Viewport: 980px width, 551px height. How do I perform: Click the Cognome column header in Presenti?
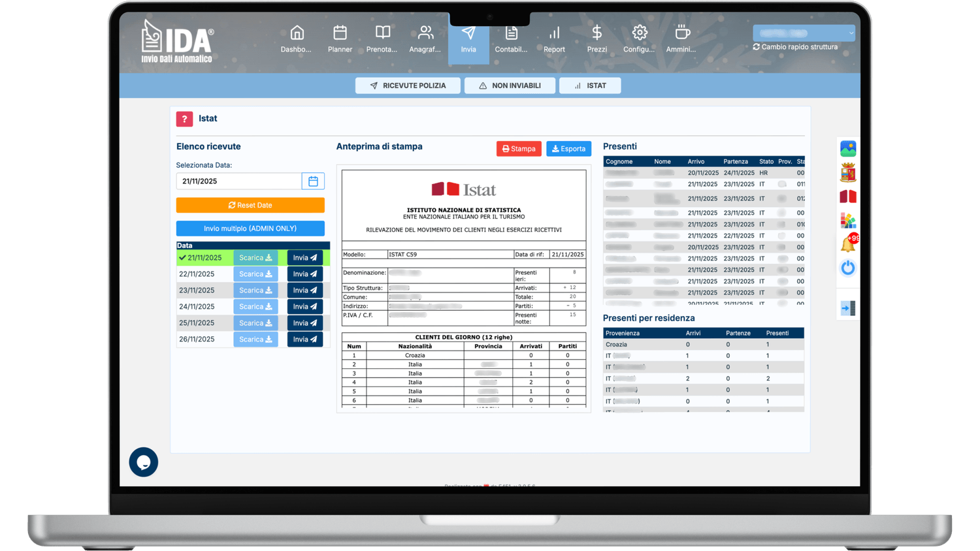[619, 162]
